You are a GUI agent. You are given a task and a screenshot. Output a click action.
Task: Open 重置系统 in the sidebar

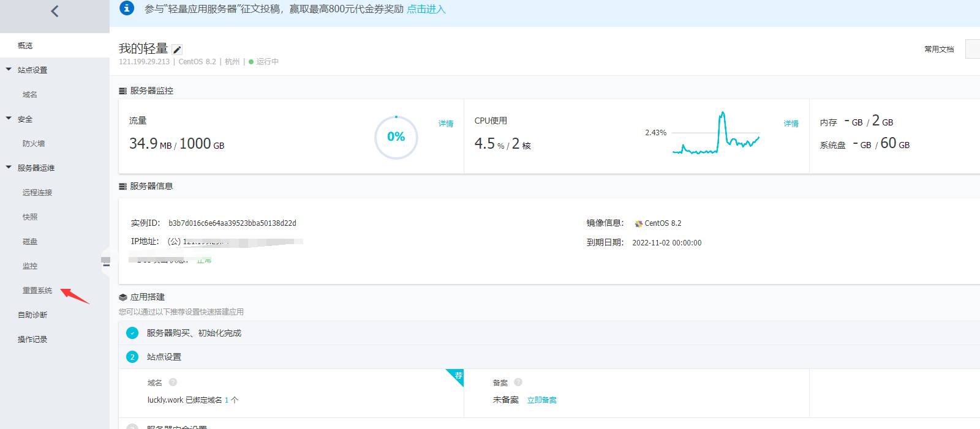tap(37, 291)
